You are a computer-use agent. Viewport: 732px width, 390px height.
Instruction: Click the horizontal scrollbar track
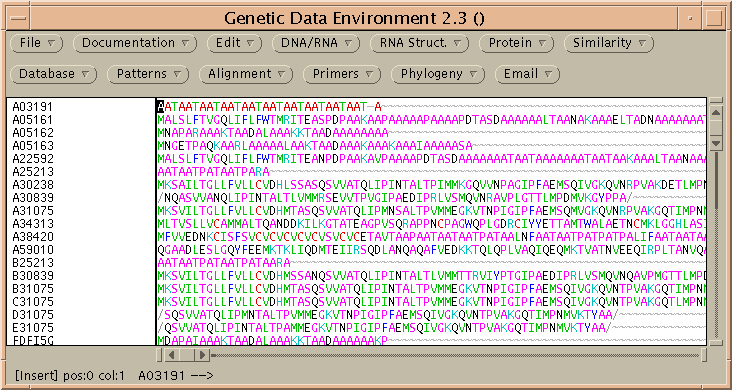pyautogui.click(x=455, y=355)
